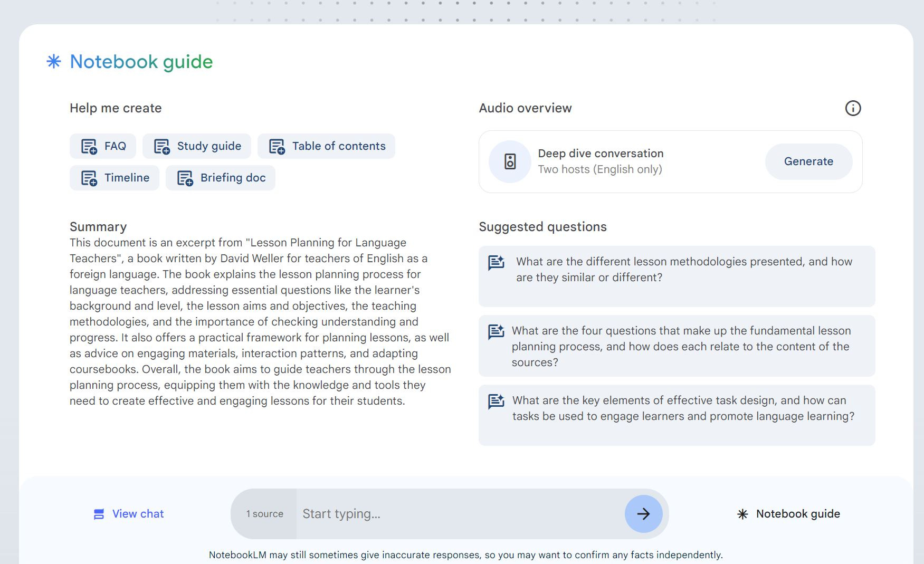
Task: Click the FAQ creation icon
Action: click(x=89, y=146)
